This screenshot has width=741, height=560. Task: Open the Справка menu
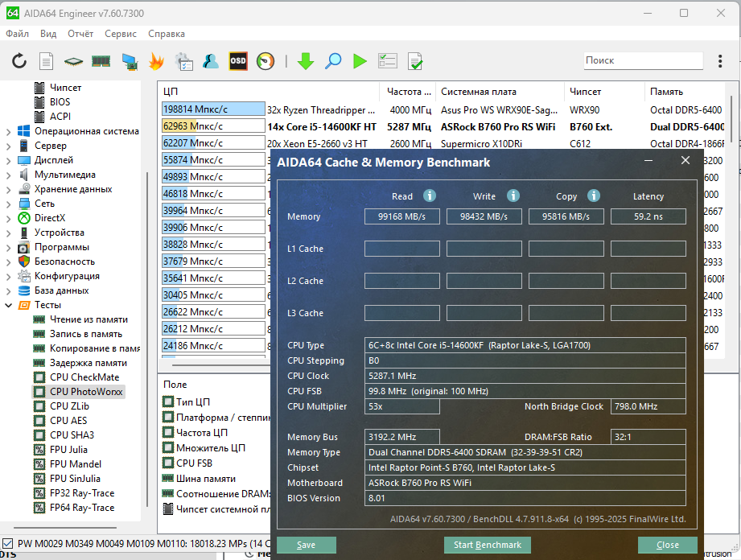[x=167, y=34]
